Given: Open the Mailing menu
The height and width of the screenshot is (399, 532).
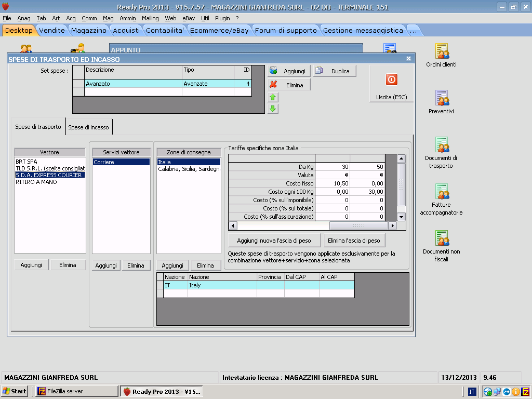Looking at the screenshot, I should (150, 18).
